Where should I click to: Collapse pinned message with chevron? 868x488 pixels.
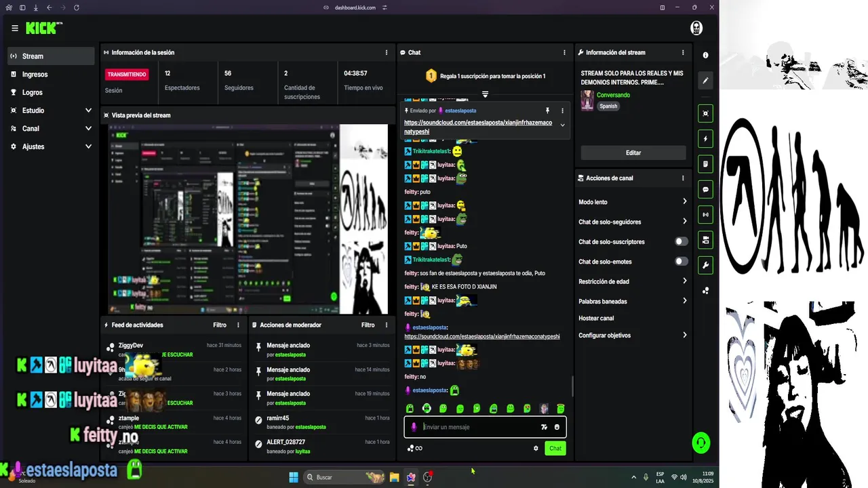coord(562,125)
